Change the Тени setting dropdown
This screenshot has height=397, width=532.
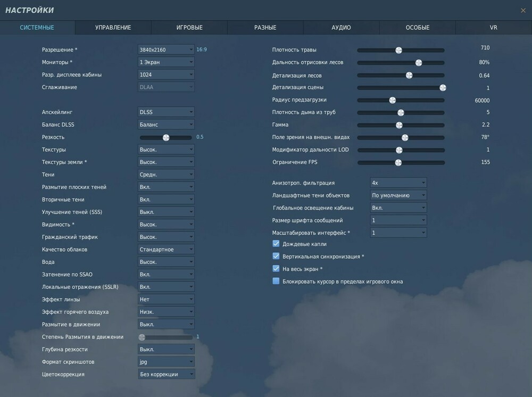click(165, 174)
